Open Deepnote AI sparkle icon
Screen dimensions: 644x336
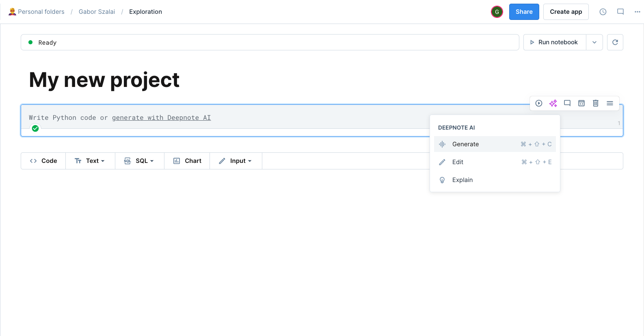click(553, 103)
